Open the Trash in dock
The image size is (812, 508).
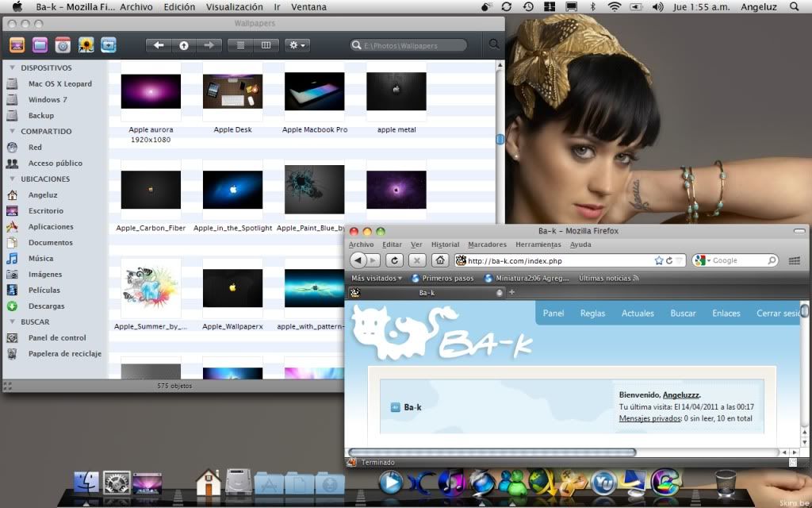725,483
